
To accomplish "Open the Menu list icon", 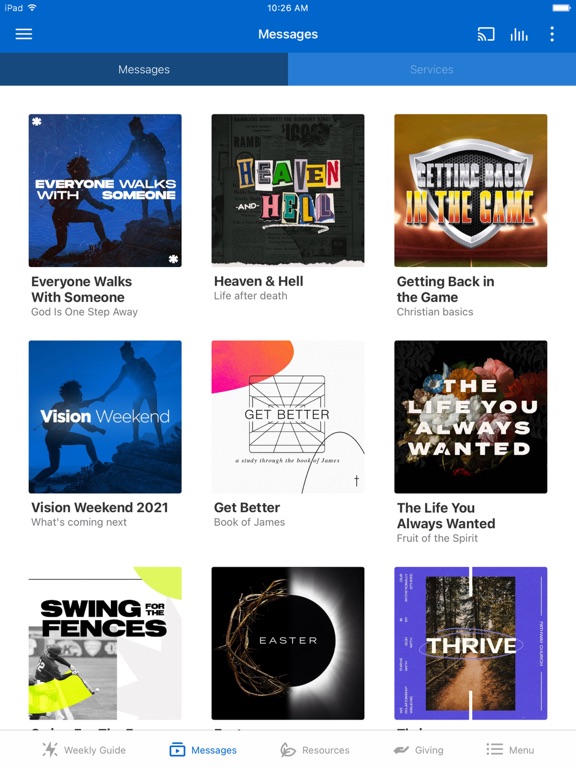I will click(x=495, y=749).
